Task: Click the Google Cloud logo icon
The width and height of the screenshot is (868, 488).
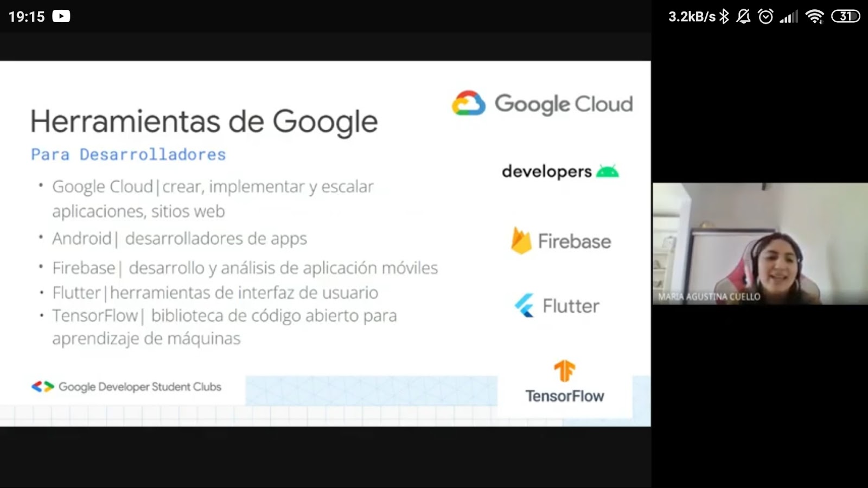Action: point(469,103)
